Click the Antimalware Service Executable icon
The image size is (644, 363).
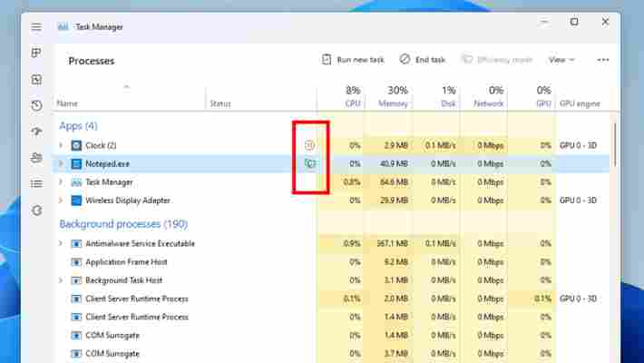pyautogui.click(x=76, y=243)
